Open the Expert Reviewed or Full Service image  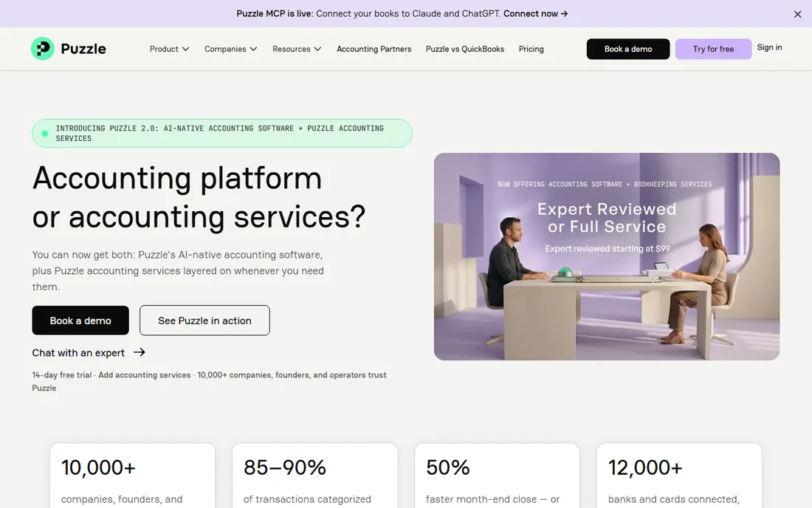(x=607, y=256)
